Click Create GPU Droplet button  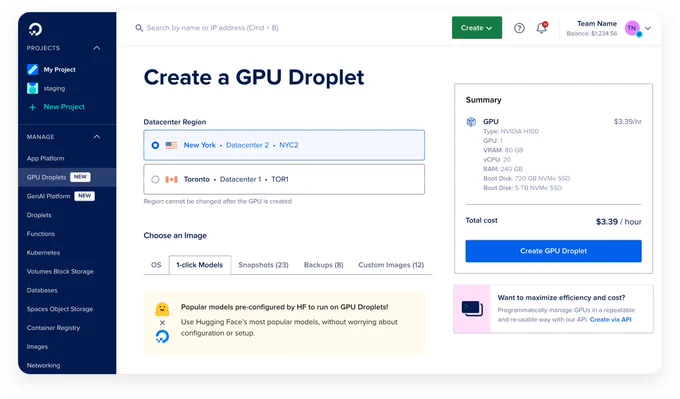coord(553,251)
